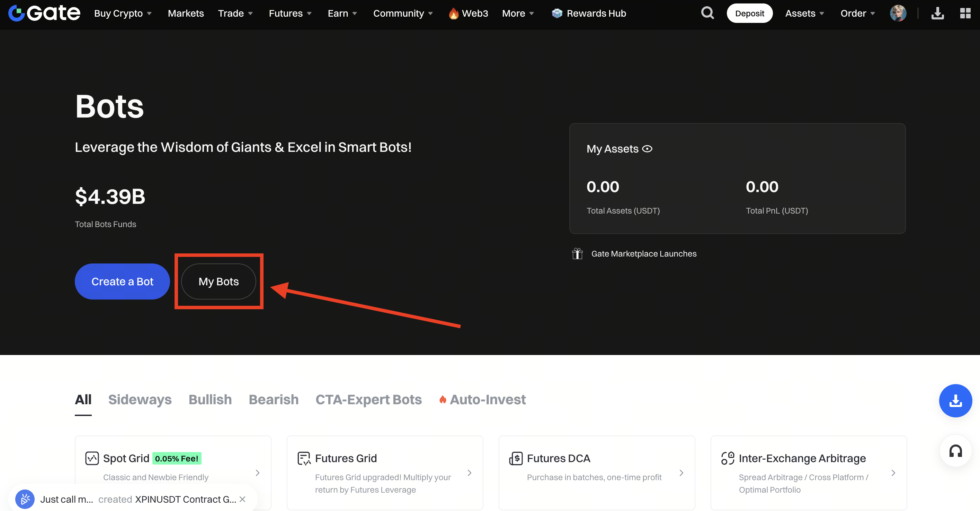This screenshot has height=511, width=980.
Task: Click the My Bots button
Action: click(x=219, y=282)
